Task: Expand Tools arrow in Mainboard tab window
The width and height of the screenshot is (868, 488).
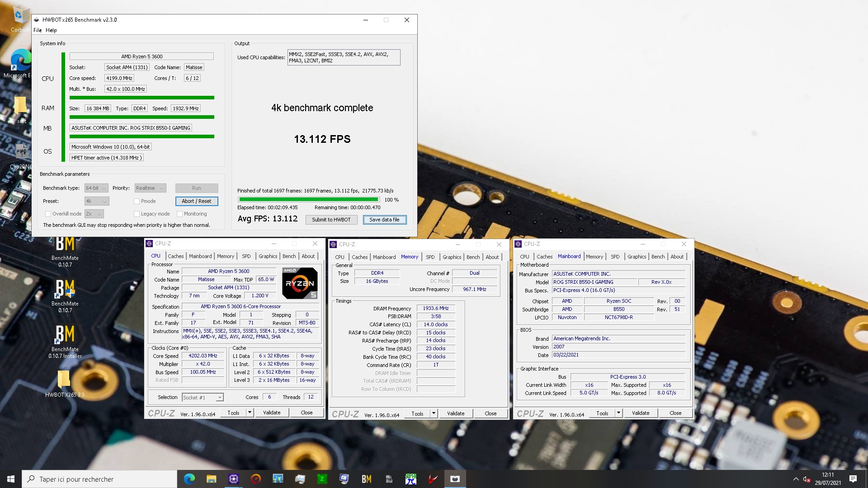Action: [x=618, y=413]
